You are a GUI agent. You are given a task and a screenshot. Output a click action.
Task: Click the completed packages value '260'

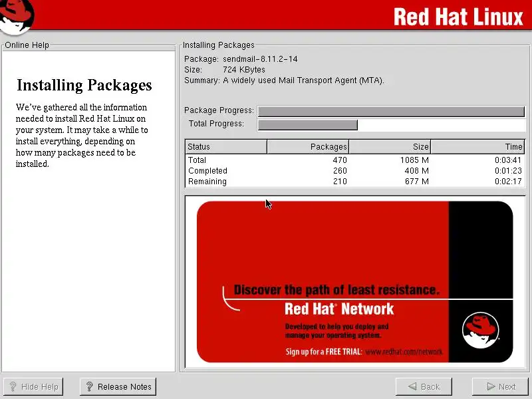pos(340,171)
